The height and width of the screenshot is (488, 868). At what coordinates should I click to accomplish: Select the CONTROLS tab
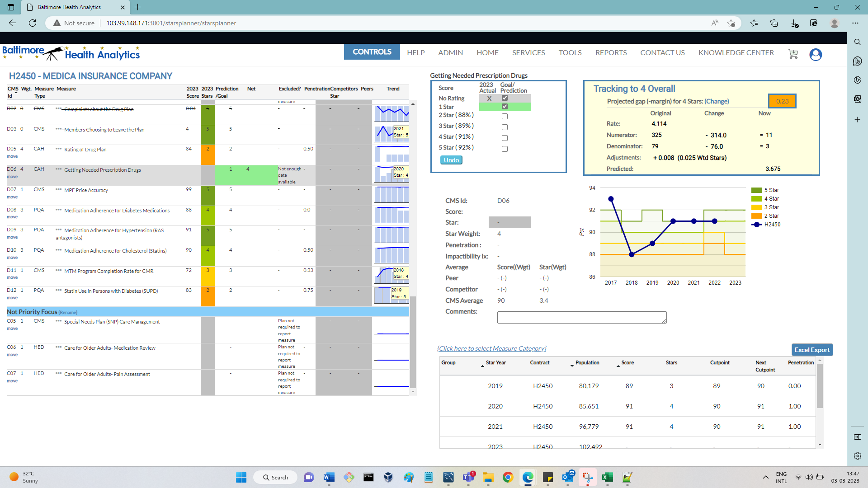[372, 52]
